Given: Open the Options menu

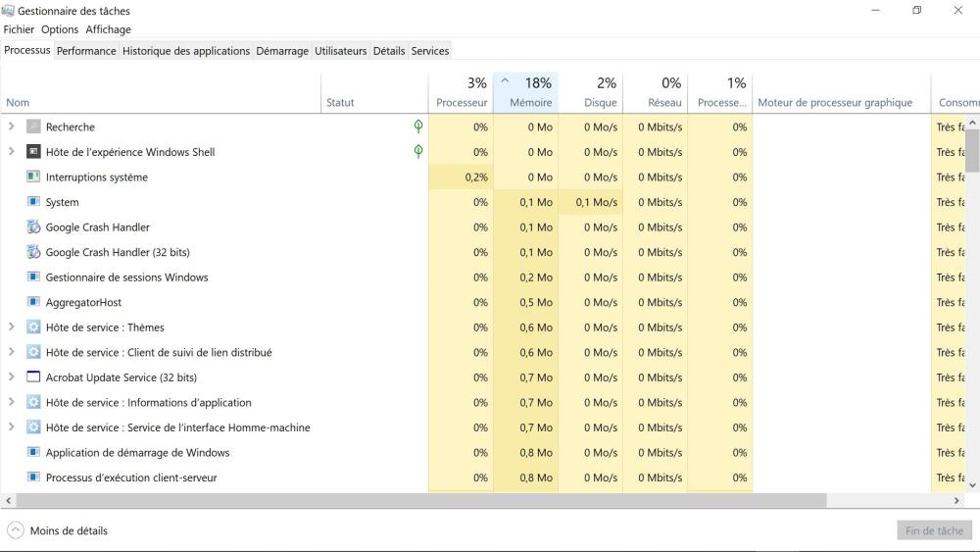Looking at the screenshot, I should pyautogui.click(x=60, y=29).
